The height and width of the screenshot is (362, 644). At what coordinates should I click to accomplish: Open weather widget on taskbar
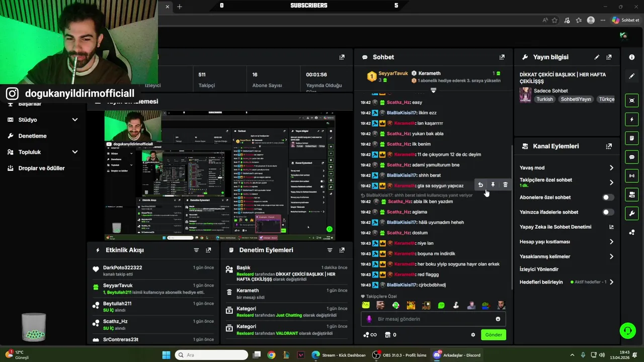(x=18, y=355)
